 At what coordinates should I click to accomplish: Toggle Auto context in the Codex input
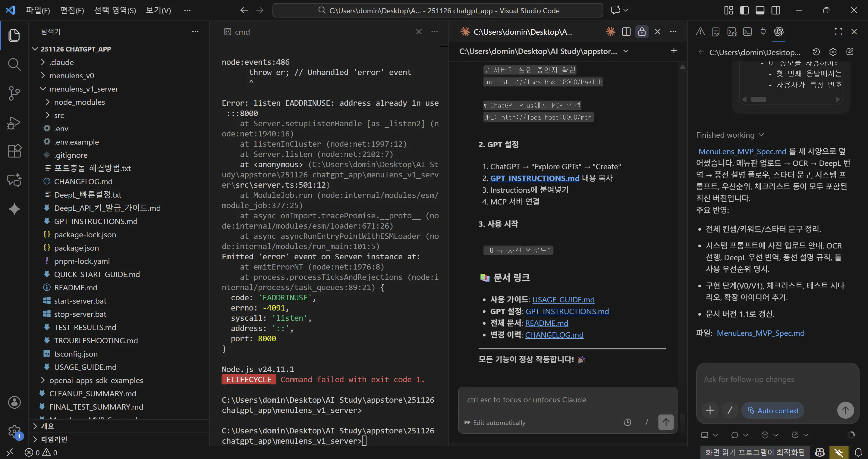click(x=773, y=411)
